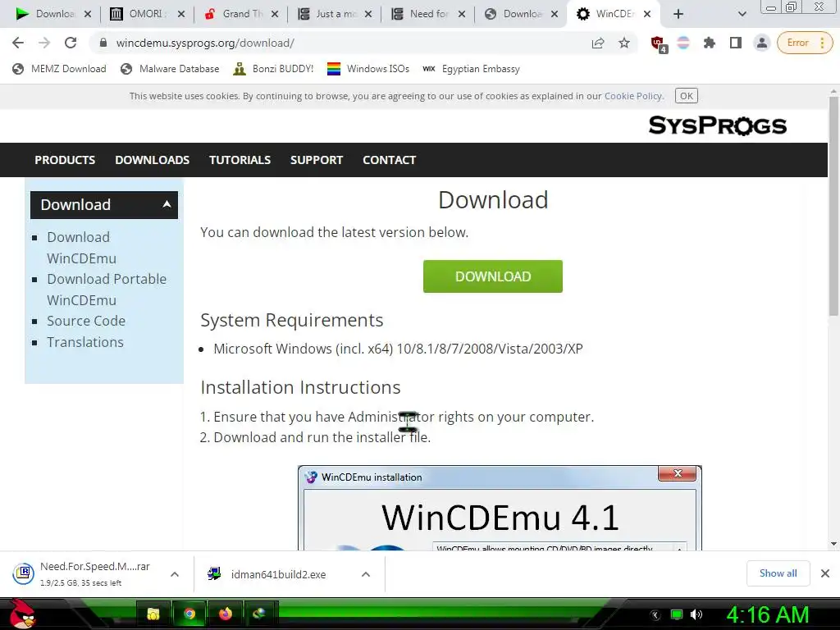Go back to the previous page
This screenshot has height=630, width=840.
tap(18, 43)
